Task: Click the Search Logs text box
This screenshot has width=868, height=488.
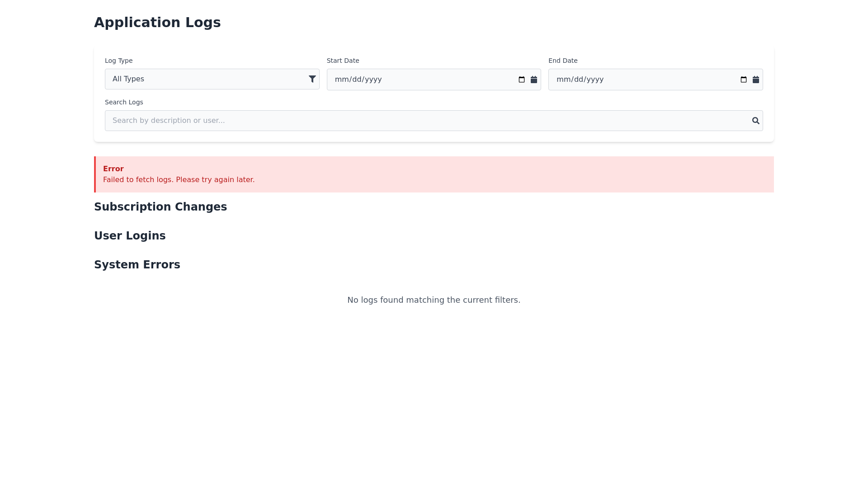Action: pos(434,121)
